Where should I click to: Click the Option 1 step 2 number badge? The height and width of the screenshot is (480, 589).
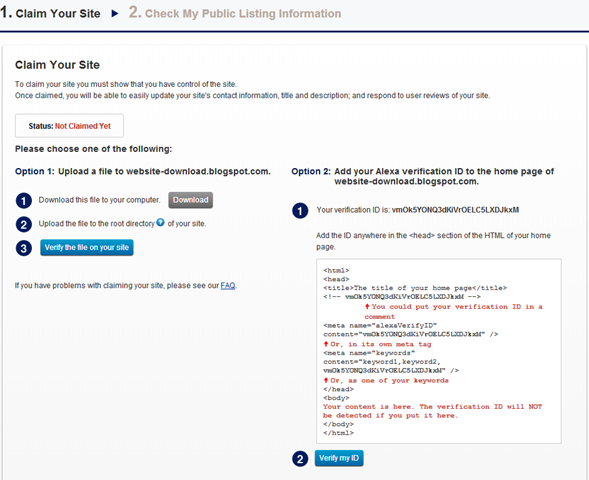pos(24,224)
